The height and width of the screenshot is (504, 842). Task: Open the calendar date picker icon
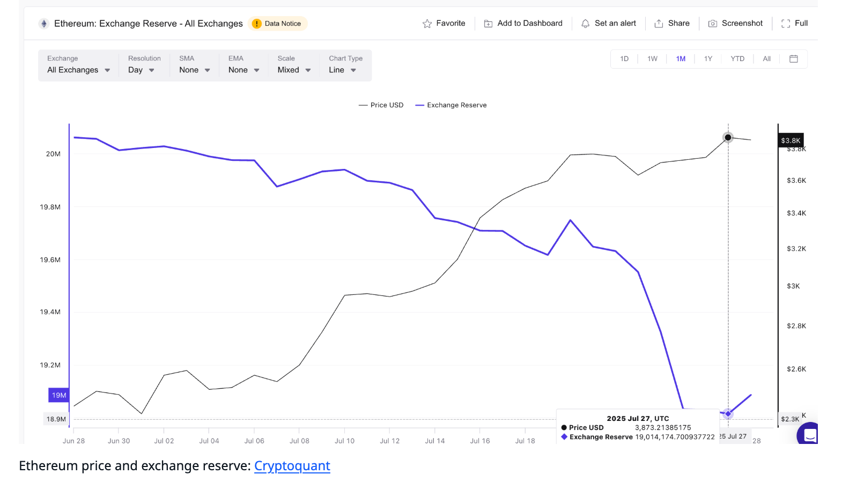point(794,59)
